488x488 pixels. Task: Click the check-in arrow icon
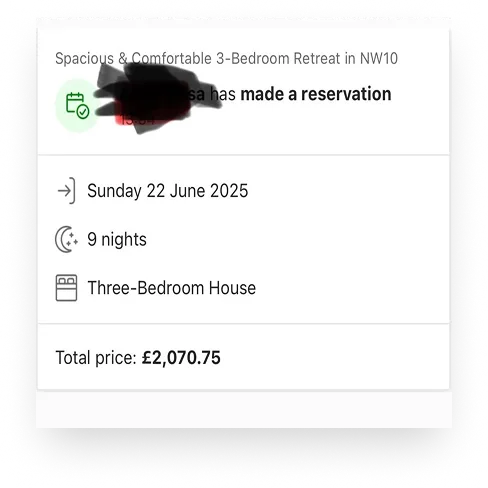click(x=66, y=191)
